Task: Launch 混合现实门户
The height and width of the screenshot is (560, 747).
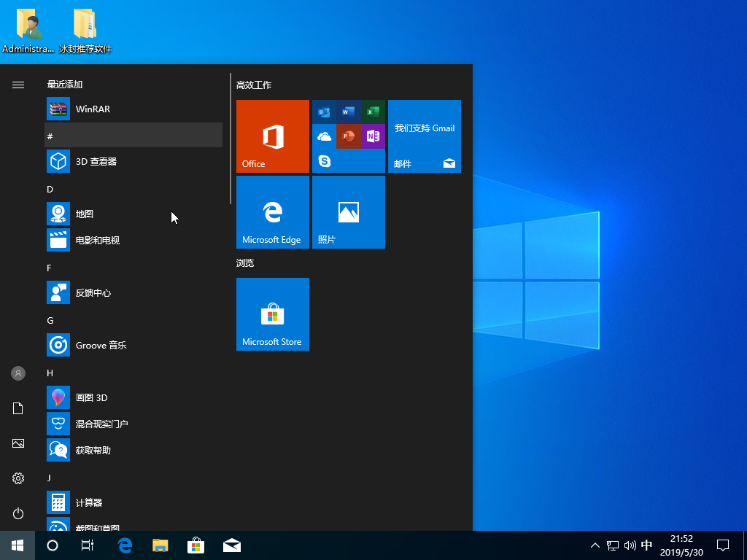Action: click(x=133, y=424)
